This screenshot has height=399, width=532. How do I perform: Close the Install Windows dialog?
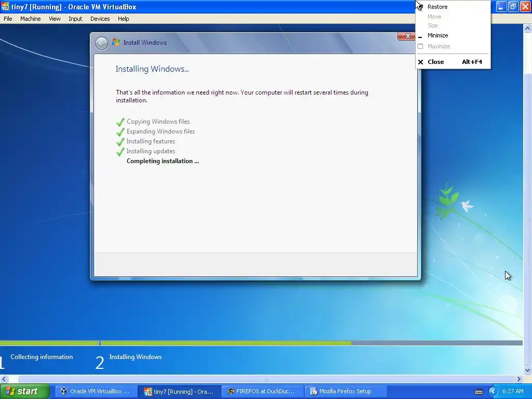tap(406, 36)
